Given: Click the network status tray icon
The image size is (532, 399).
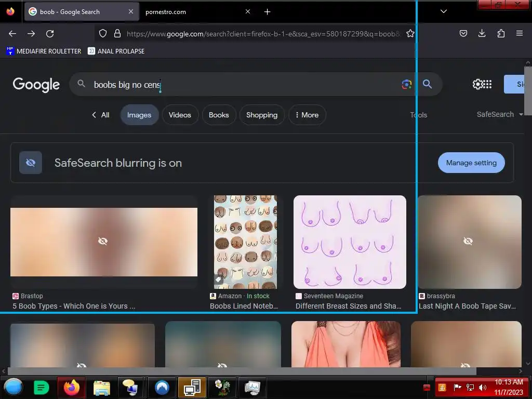Looking at the screenshot, I should 470,388.
